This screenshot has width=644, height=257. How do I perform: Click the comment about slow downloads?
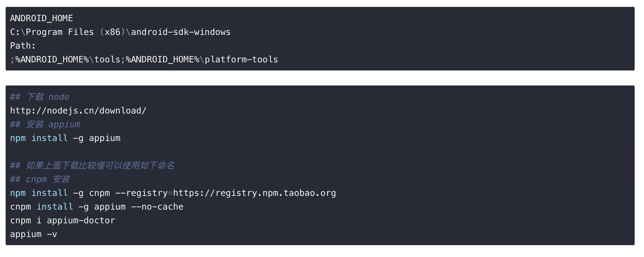point(92,166)
